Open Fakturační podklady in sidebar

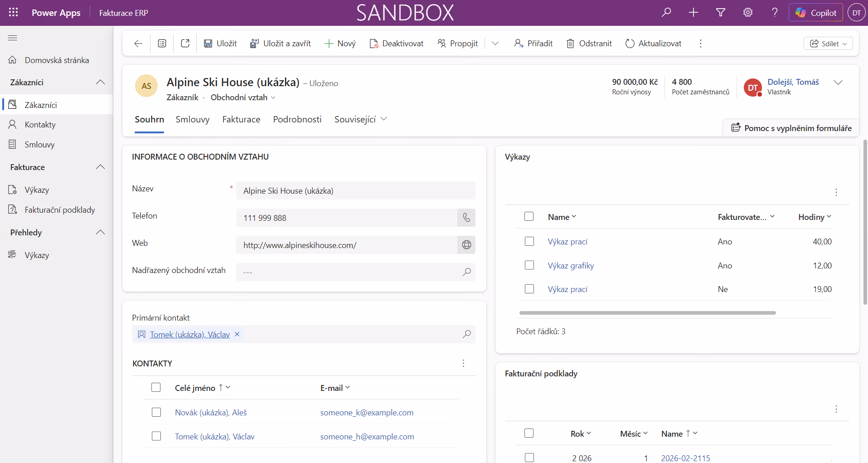point(57,210)
